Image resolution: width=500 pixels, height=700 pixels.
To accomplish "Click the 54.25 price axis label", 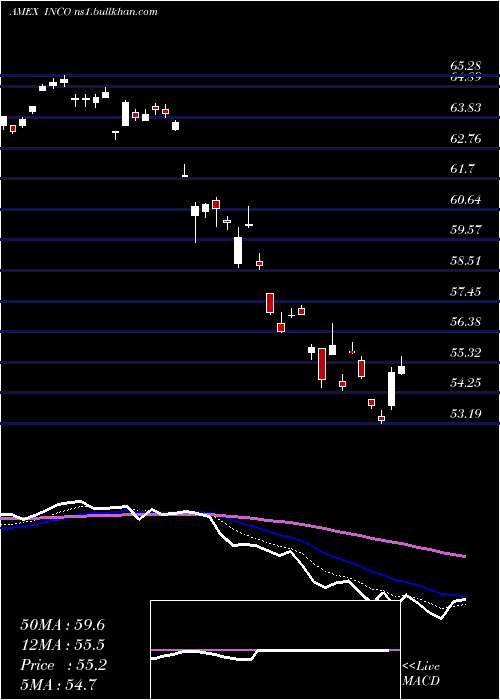I will click(466, 383).
